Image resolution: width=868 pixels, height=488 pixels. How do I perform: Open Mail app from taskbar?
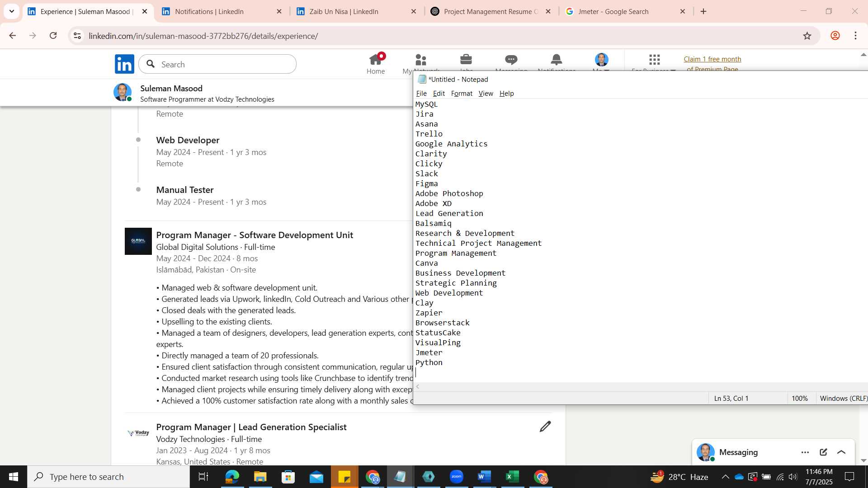point(316,477)
